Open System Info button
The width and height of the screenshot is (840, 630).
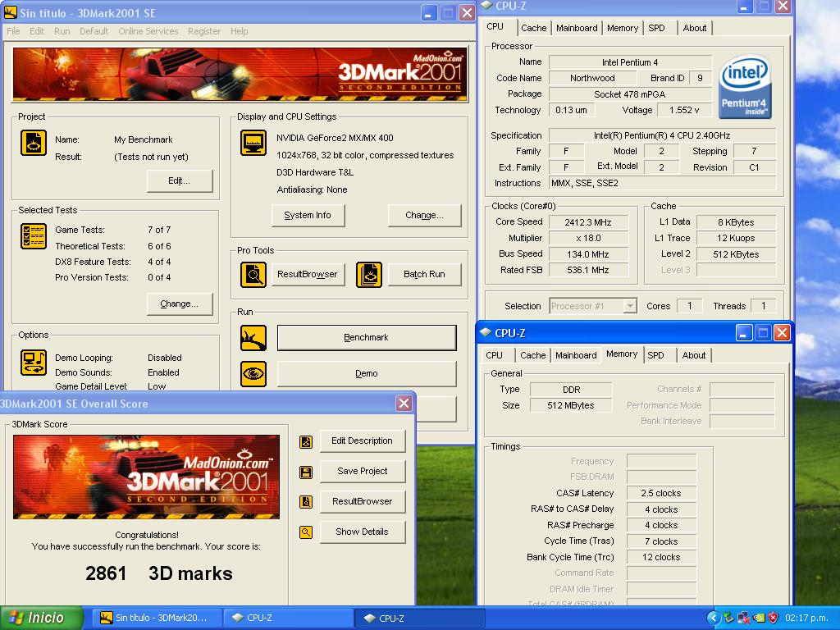click(x=308, y=216)
